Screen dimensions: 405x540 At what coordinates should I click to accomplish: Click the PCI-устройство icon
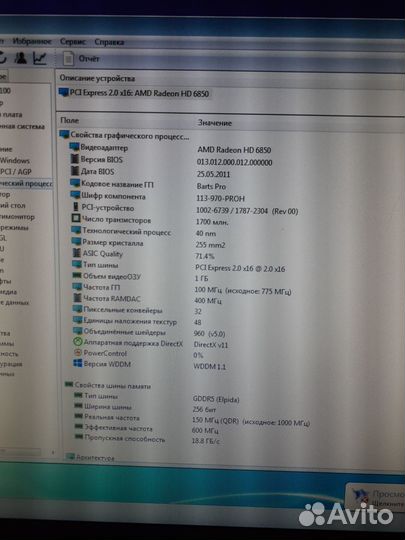point(76,207)
